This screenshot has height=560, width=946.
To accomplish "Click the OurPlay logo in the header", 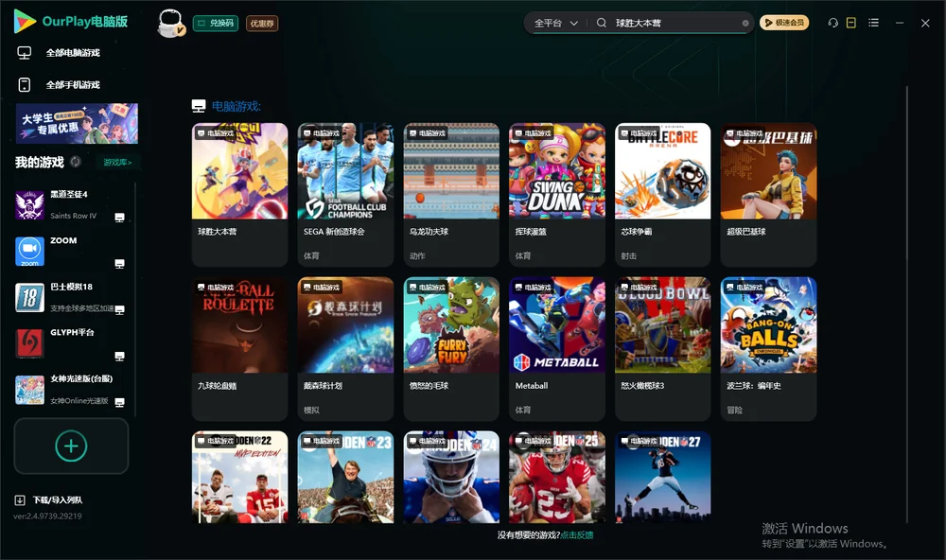I will (x=71, y=22).
